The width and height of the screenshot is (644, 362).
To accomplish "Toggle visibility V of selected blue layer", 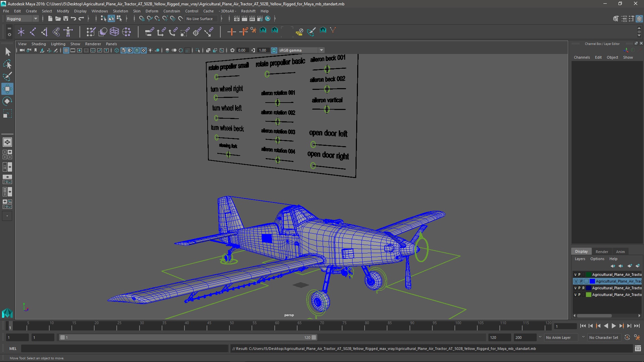I will tap(576, 281).
